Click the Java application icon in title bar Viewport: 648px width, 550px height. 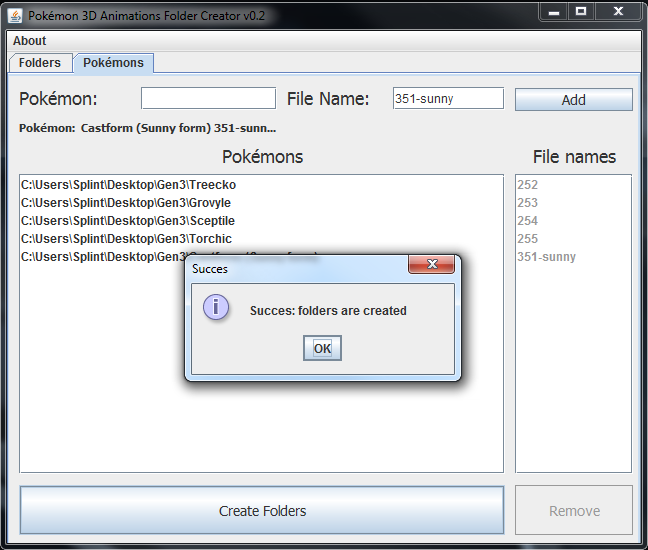[x=15, y=16]
